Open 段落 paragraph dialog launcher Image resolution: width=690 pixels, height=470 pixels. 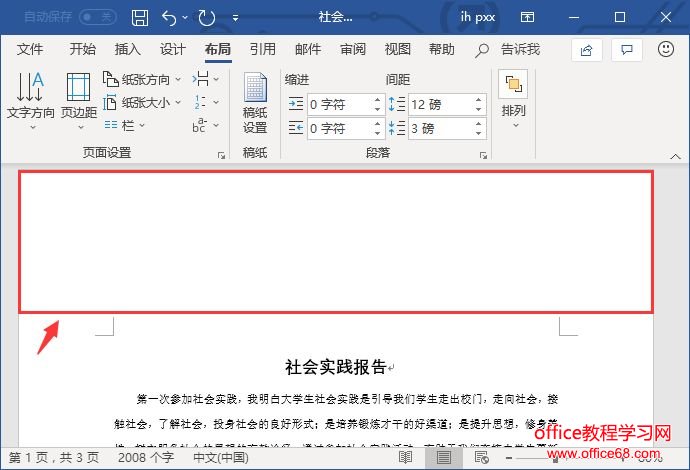483,155
